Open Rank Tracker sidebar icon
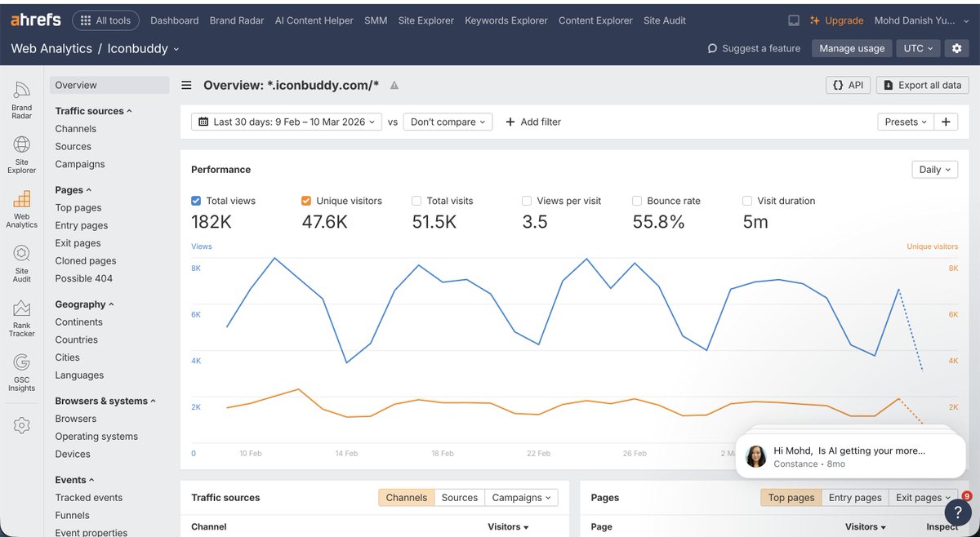 (22, 318)
